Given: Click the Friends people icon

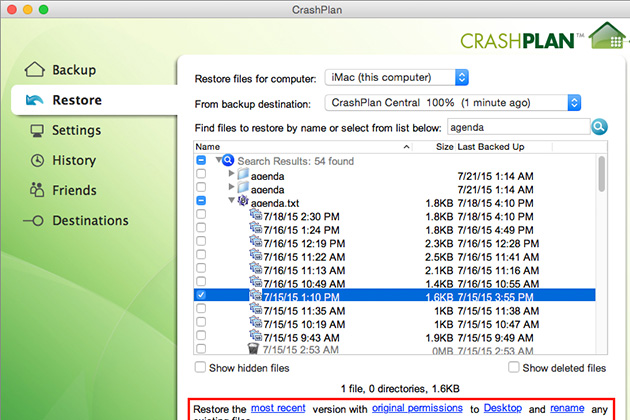Looking at the screenshot, I should pyautogui.click(x=37, y=190).
